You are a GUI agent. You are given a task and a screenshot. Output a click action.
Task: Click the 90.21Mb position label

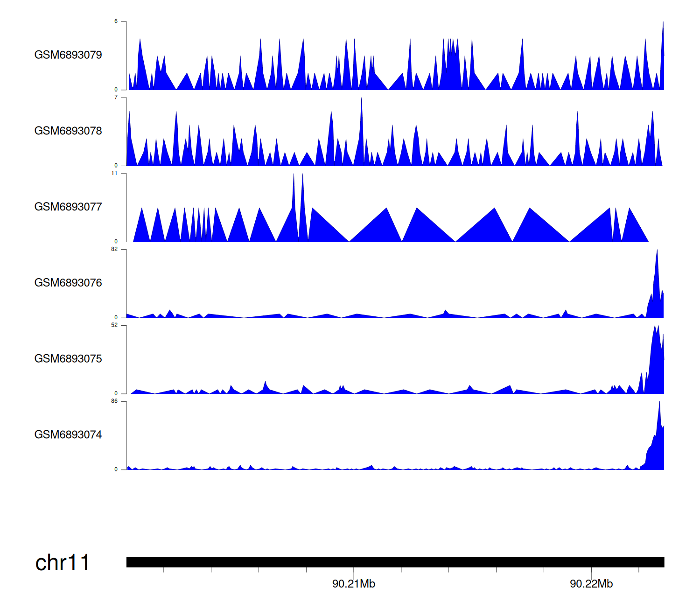coord(354,584)
